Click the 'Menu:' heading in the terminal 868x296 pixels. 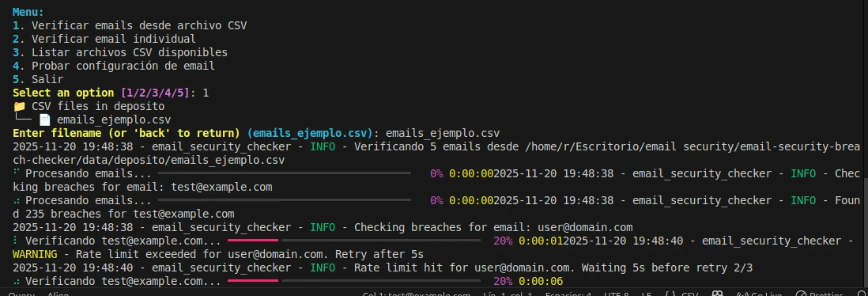(x=28, y=12)
